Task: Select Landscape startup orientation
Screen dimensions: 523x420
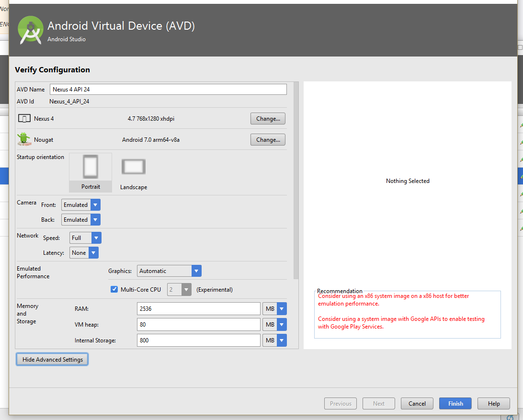Action: click(134, 173)
